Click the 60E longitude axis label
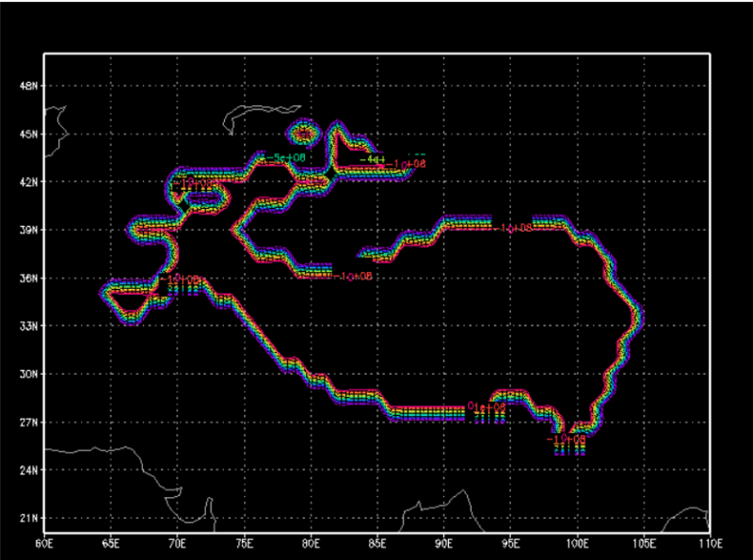This screenshot has height=560, width=753. tap(44, 544)
